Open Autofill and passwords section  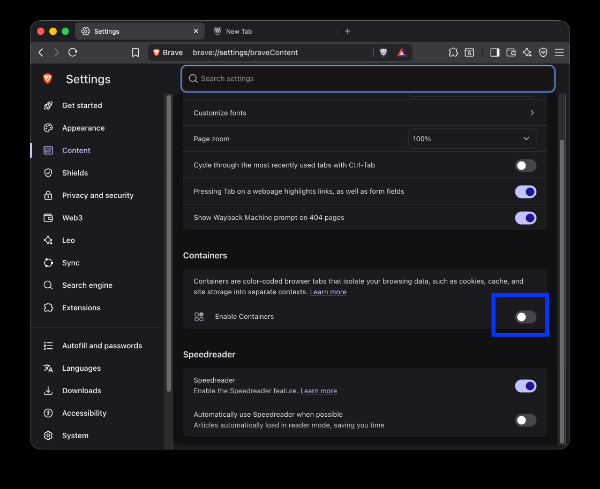point(102,346)
